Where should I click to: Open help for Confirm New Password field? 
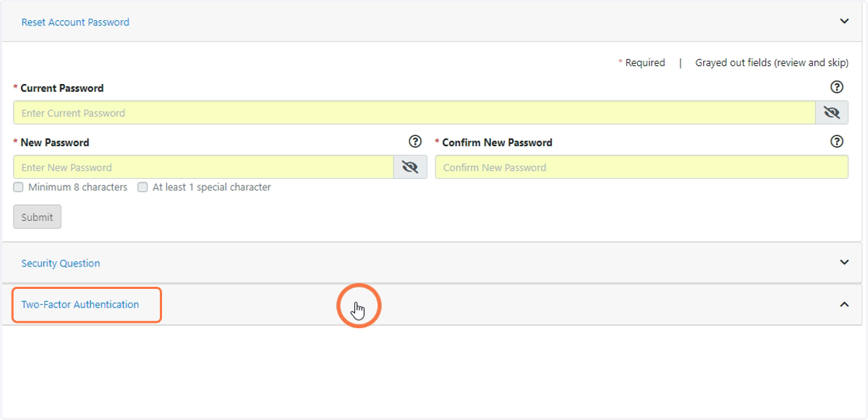click(x=837, y=141)
